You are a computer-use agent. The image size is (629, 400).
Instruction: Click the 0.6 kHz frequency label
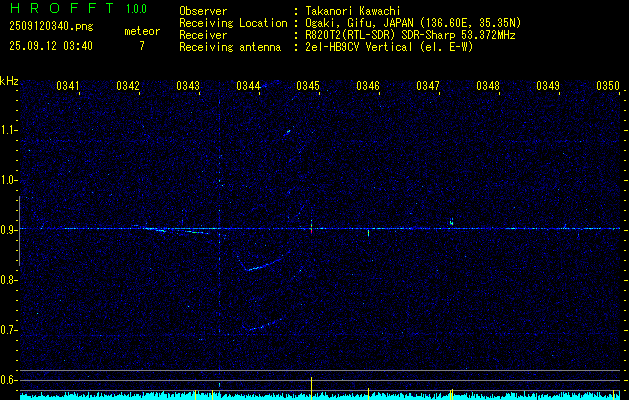tap(7, 380)
